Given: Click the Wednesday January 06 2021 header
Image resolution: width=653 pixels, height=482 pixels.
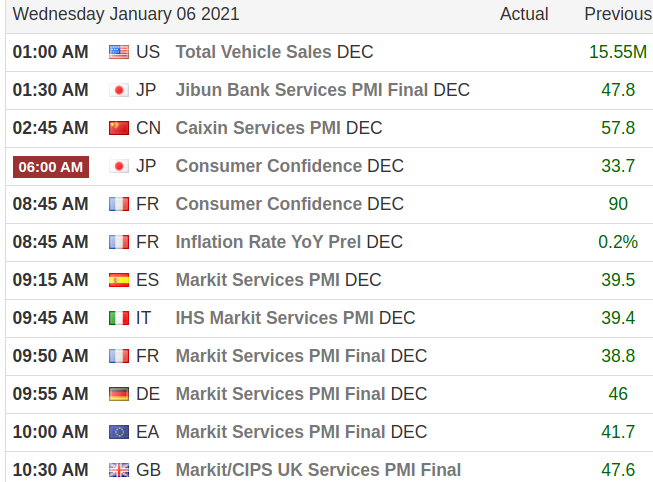Looking at the screenshot, I should (x=126, y=14).
